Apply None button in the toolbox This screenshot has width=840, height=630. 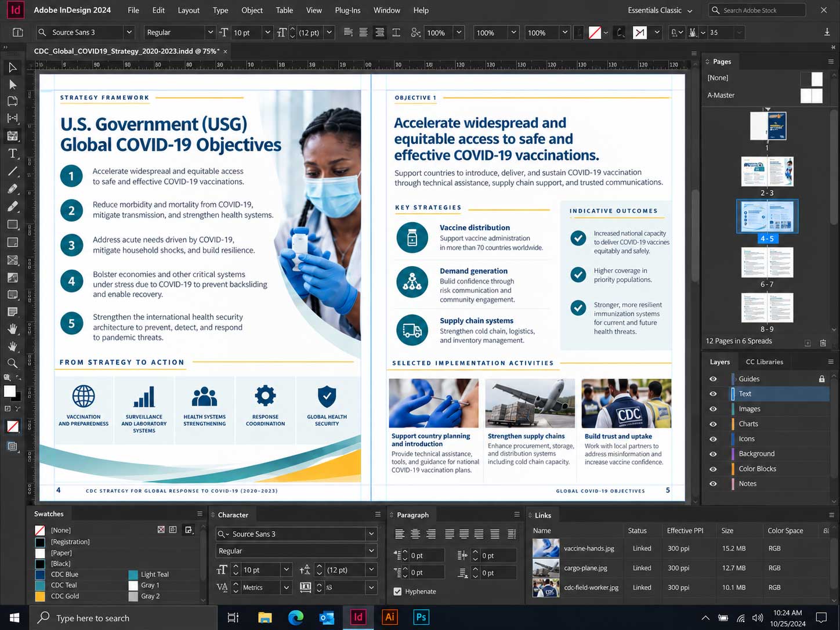coord(12,427)
